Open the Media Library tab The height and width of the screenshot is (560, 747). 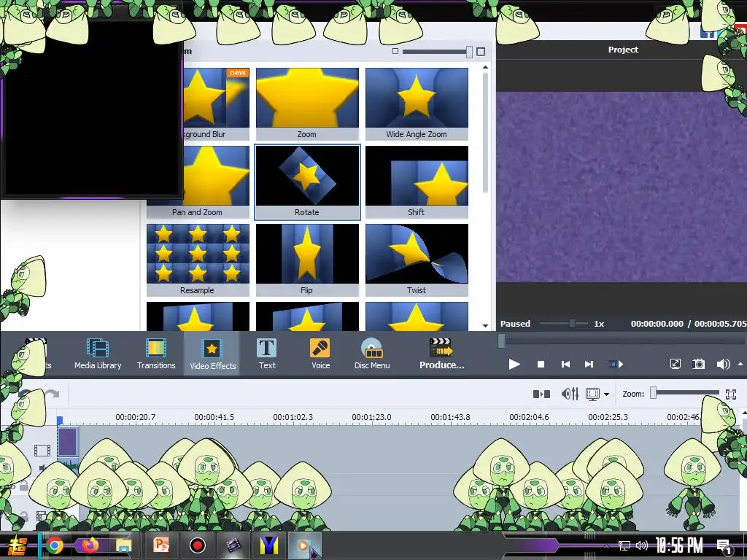pyautogui.click(x=98, y=354)
